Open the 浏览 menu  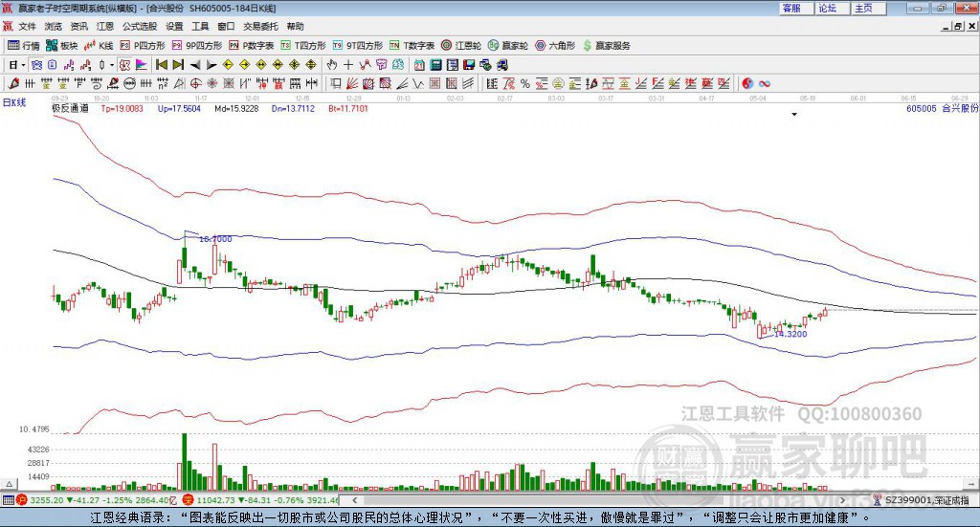click(54, 26)
